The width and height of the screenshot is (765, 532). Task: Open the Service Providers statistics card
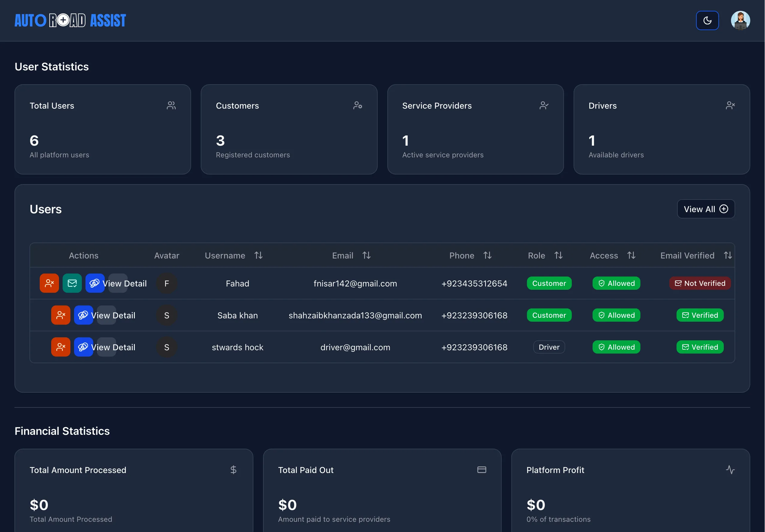click(475, 129)
